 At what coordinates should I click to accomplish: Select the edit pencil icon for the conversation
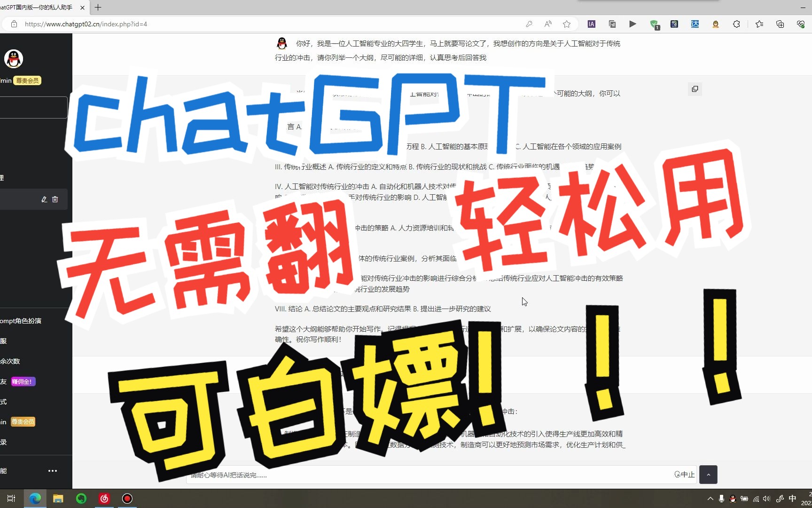coord(45,199)
